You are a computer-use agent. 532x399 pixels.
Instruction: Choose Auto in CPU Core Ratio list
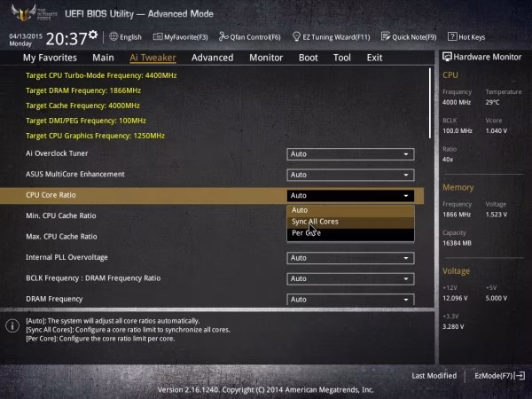pos(350,210)
